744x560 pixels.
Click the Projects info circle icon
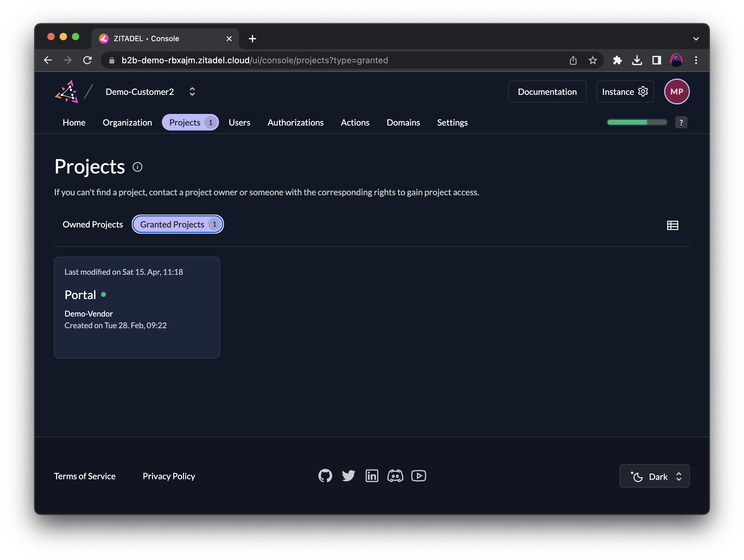[x=137, y=167]
